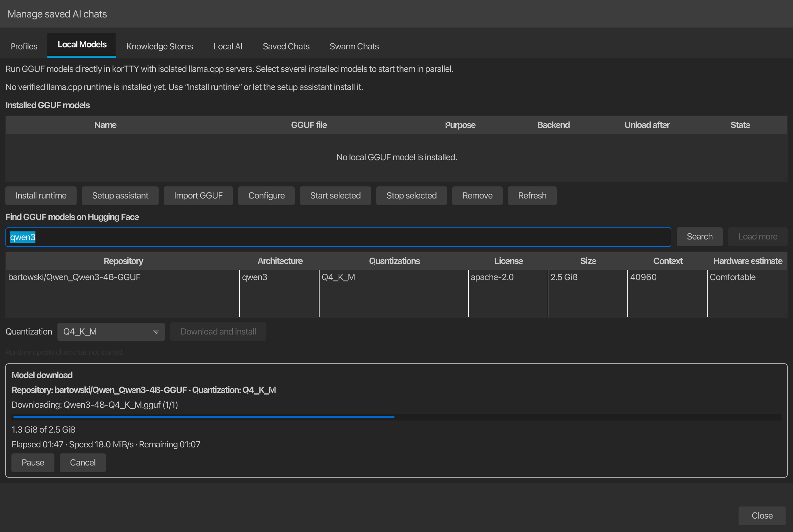This screenshot has height=532, width=793.
Task: Open Configure for local models
Action: (x=266, y=196)
